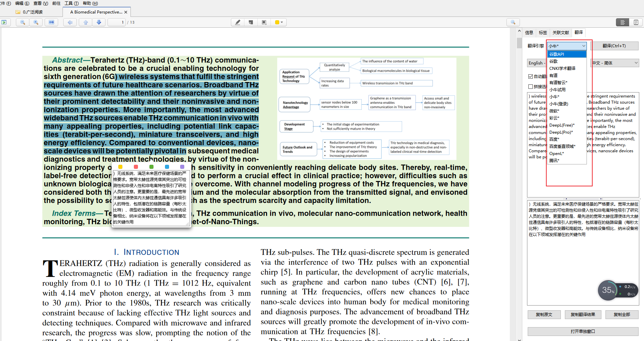This screenshot has height=341, width=644.
Task: Choose DeepL(Free)* engine
Action: click(x=567, y=125)
